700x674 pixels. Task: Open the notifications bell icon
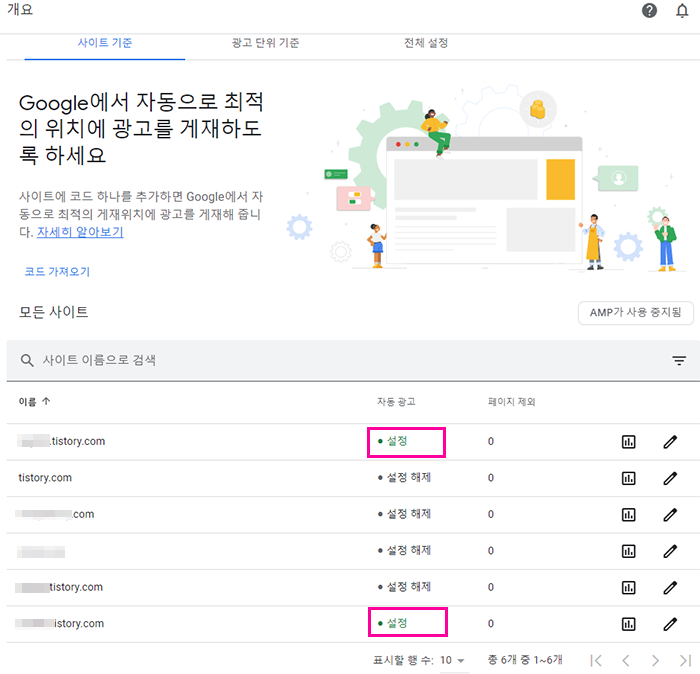682,10
